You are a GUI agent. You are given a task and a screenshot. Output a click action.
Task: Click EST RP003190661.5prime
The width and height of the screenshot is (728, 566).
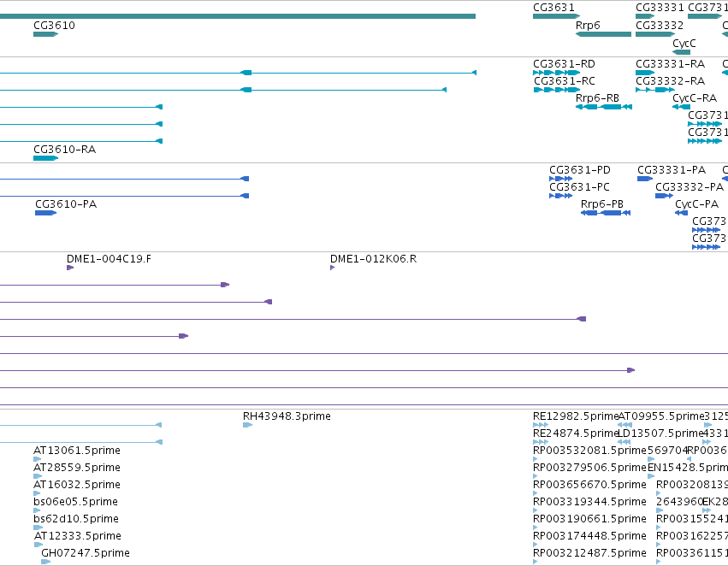click(x=589, y=520)
